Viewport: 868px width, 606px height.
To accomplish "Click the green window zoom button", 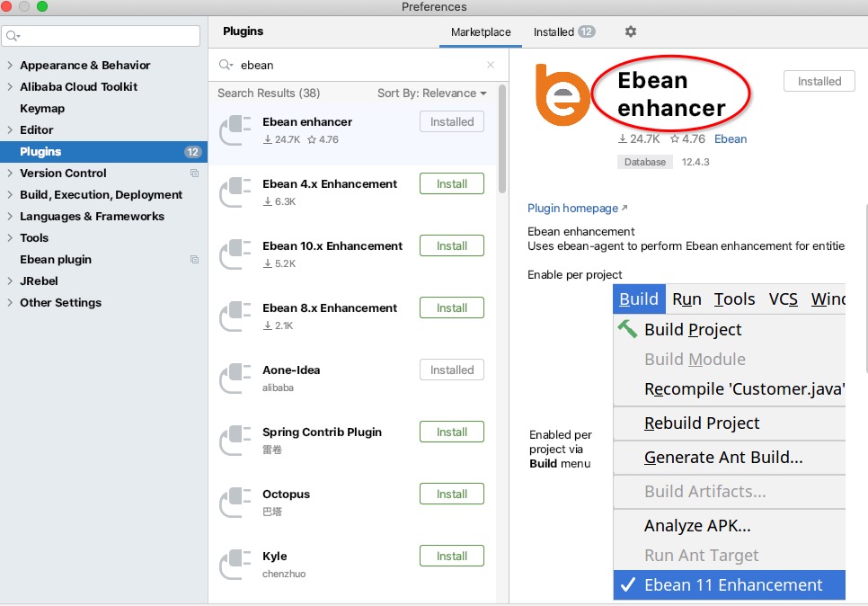I will click(x=42, y=6).
